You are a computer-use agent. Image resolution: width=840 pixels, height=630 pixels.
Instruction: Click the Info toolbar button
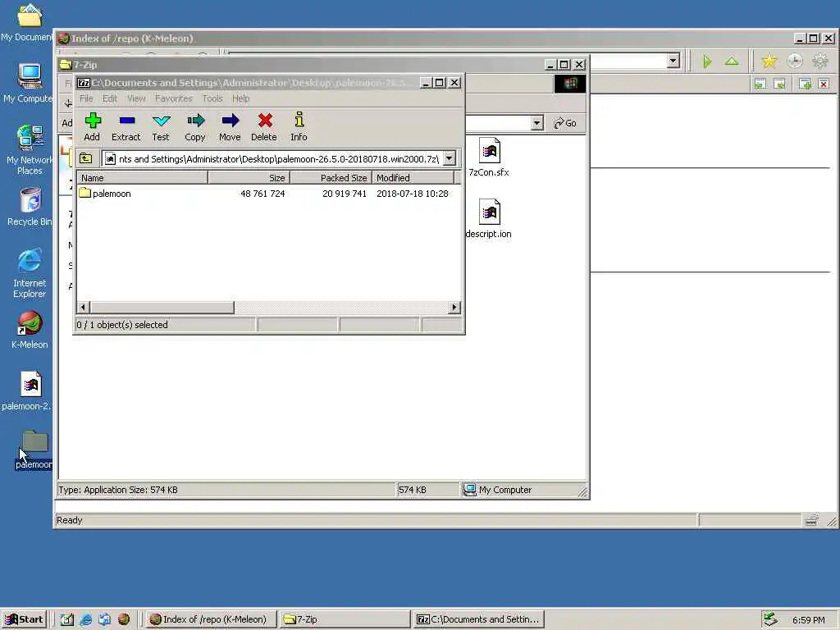299,127
